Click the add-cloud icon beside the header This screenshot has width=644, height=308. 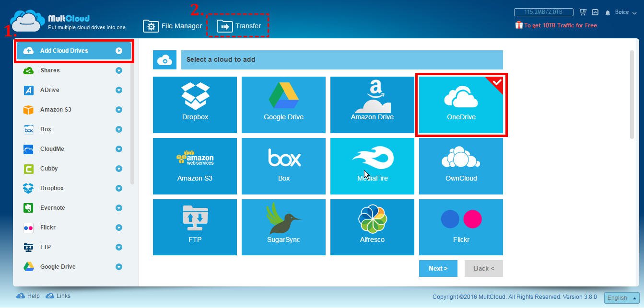point(164,60)
